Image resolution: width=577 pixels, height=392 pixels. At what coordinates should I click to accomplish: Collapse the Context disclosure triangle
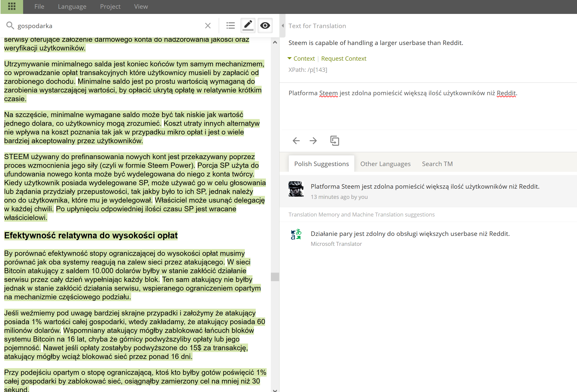pos(289,58)
